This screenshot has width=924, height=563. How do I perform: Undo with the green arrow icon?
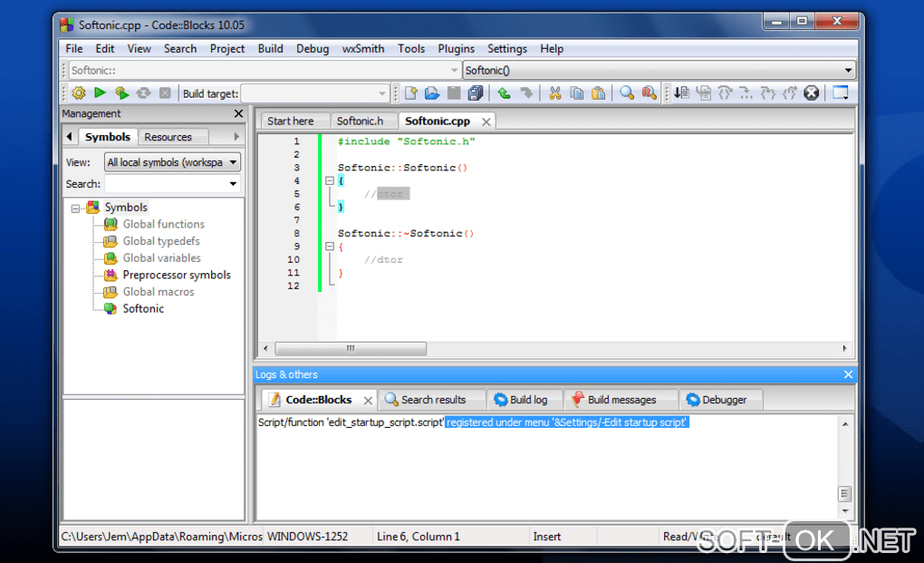pos(504,93)
